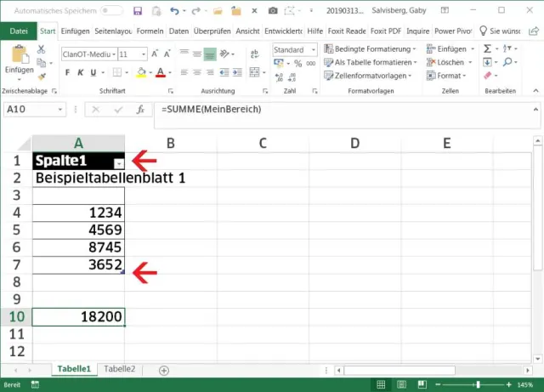This screenshot has height=392, width=544.
Task: Click the AutoSum sigma icon
Action: click(x=487, y=48)
